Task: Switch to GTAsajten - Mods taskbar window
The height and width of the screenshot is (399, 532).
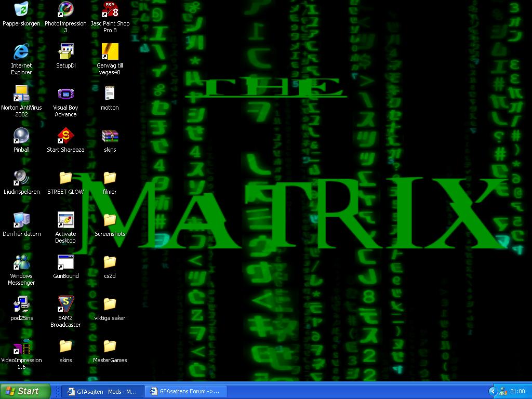Action: 103,392
